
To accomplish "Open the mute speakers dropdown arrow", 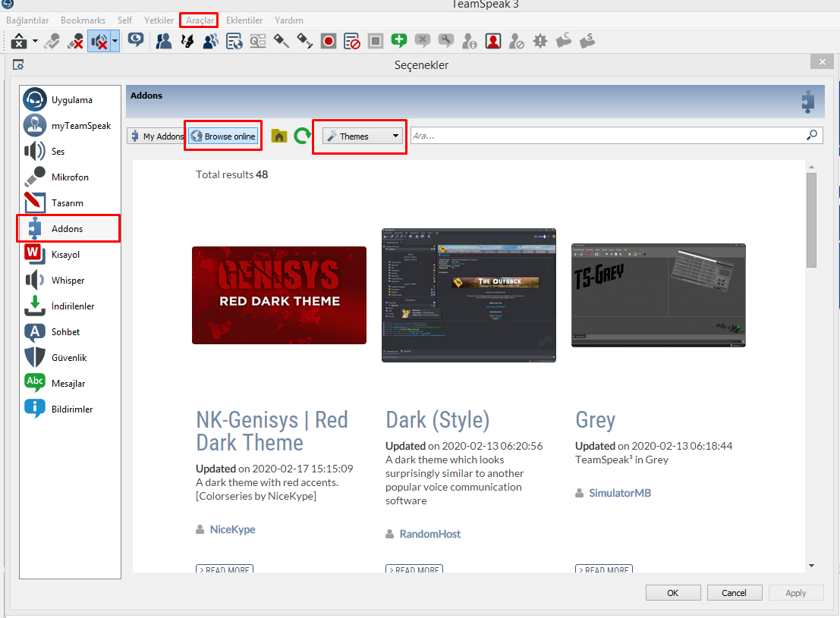I will point(115,41).
